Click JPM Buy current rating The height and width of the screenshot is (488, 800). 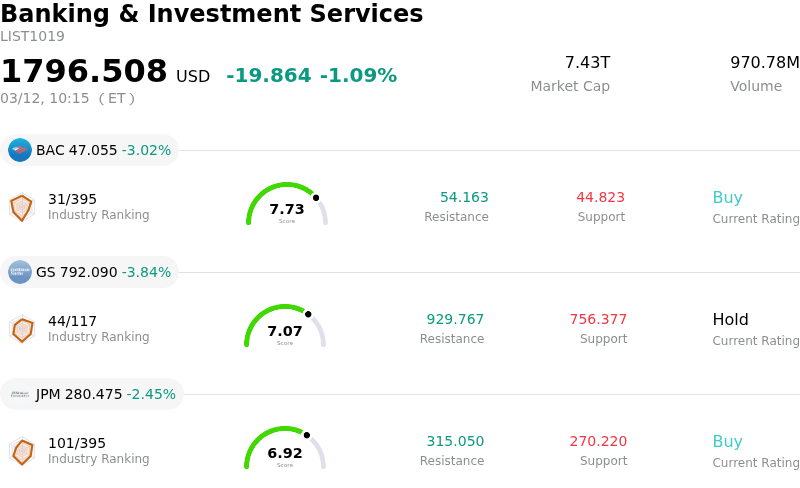tap(727, 442)
